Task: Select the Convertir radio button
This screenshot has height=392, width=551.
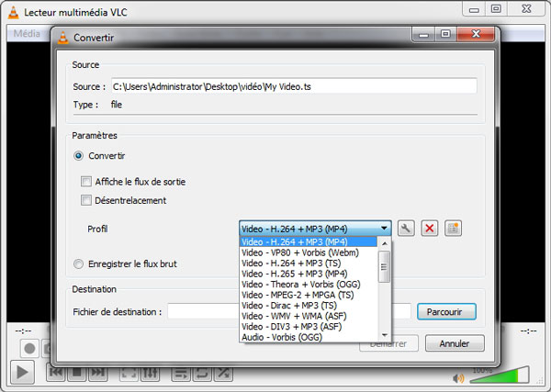Action: [80, 156]
